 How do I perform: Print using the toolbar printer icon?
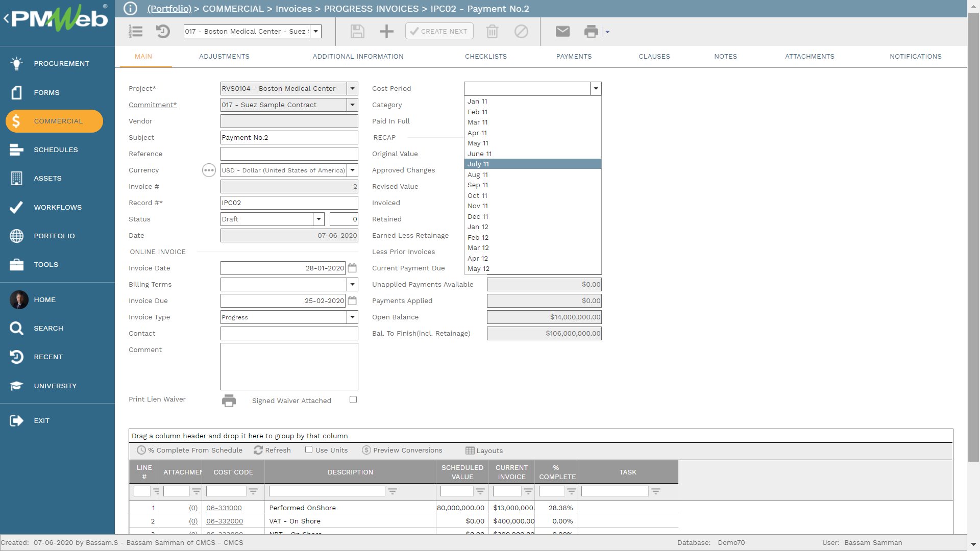click(x=591, y=32)
